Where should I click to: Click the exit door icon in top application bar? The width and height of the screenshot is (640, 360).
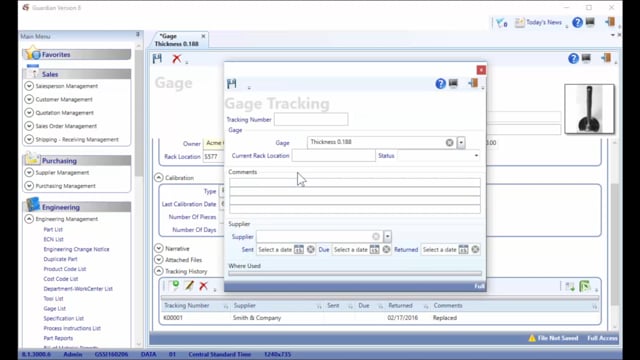610,22
